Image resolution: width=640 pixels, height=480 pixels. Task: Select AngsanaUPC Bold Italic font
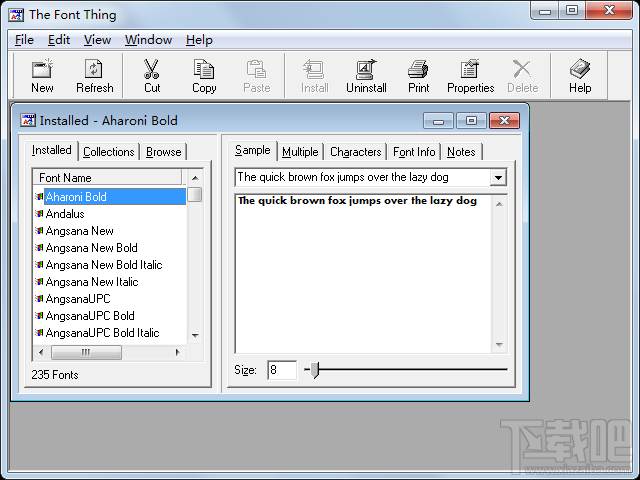[x=102, y=333]
